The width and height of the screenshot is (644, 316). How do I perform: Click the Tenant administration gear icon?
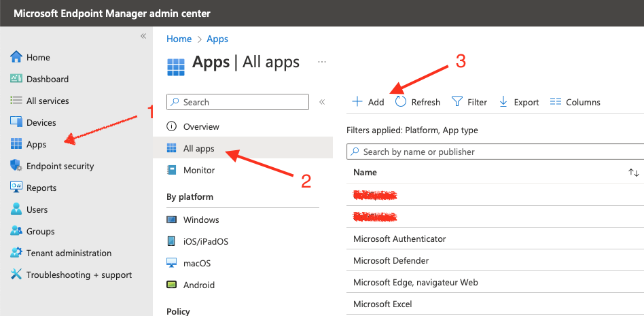coord(16,253)
